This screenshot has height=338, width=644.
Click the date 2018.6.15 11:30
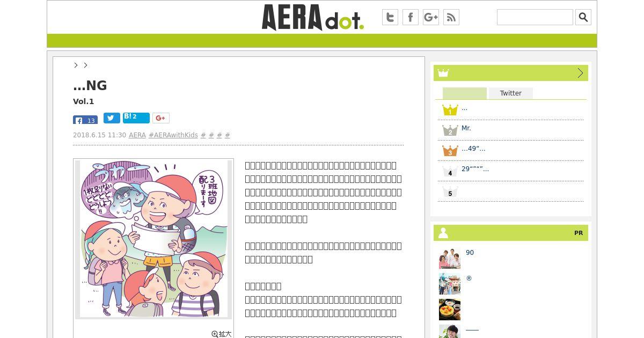99,135
